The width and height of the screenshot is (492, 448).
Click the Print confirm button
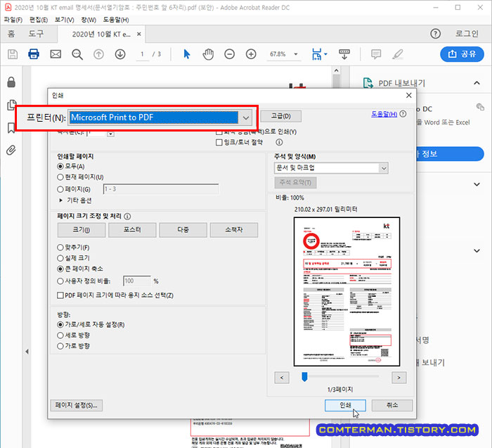tap(345, 405)
